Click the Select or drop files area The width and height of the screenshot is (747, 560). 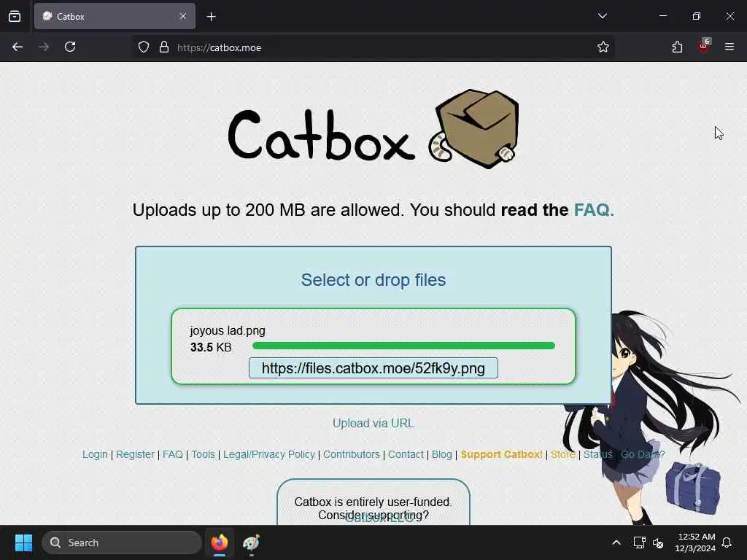373,280
